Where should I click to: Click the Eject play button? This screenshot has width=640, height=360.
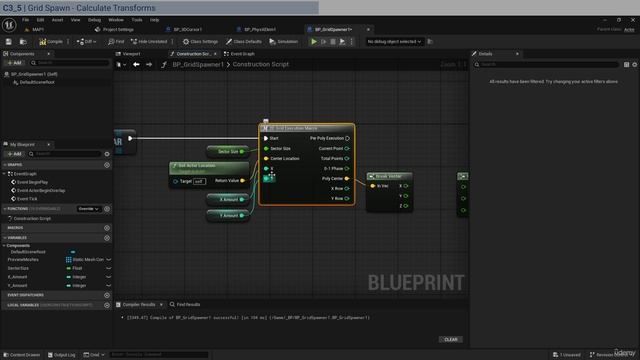click(342, 42)
